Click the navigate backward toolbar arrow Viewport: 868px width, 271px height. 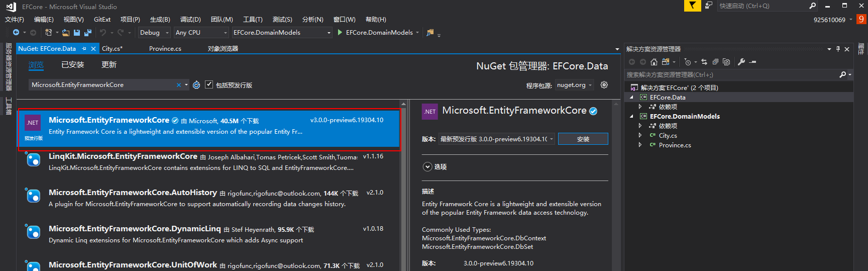(x=16, y=33)
